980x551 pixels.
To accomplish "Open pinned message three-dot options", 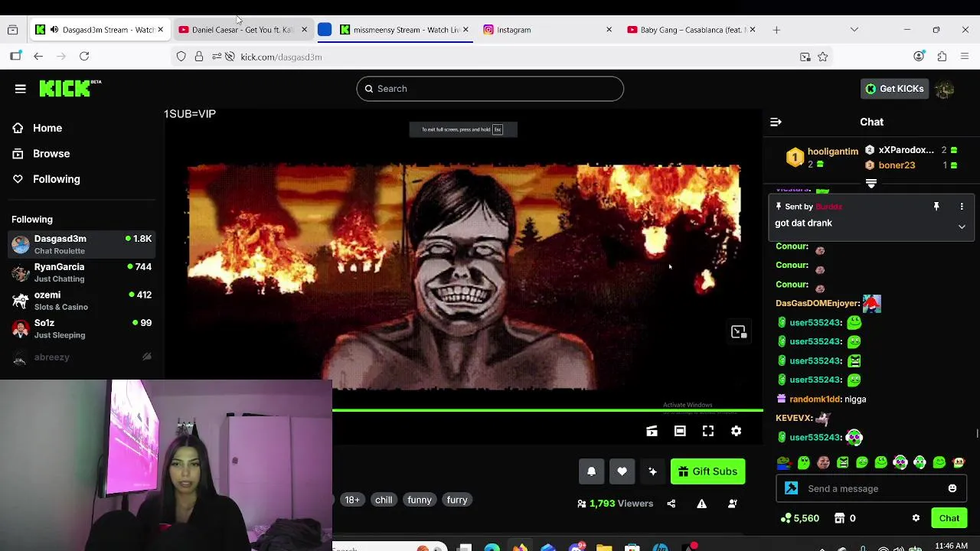I will 962,207.
